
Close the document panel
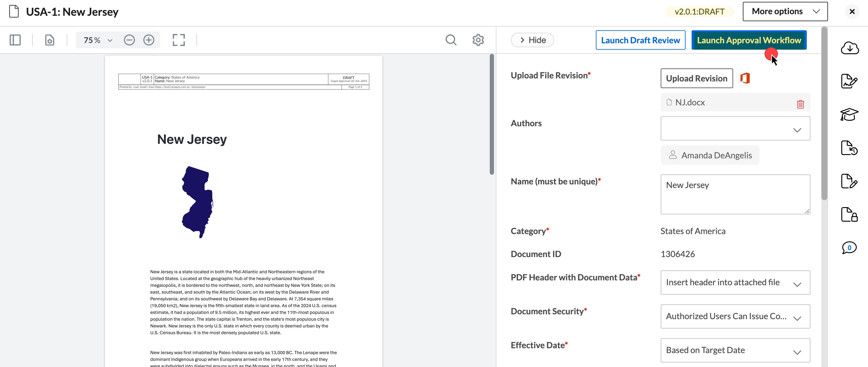point(852,12)
